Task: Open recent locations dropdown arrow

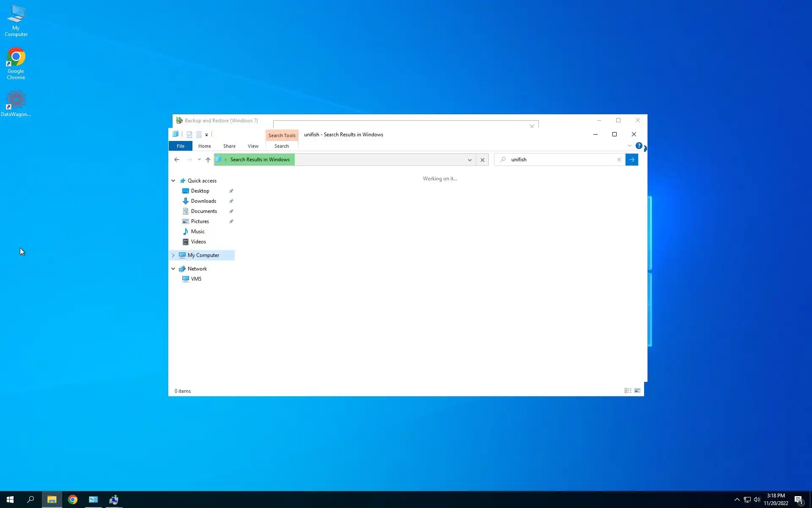Action: click(199, 160)
